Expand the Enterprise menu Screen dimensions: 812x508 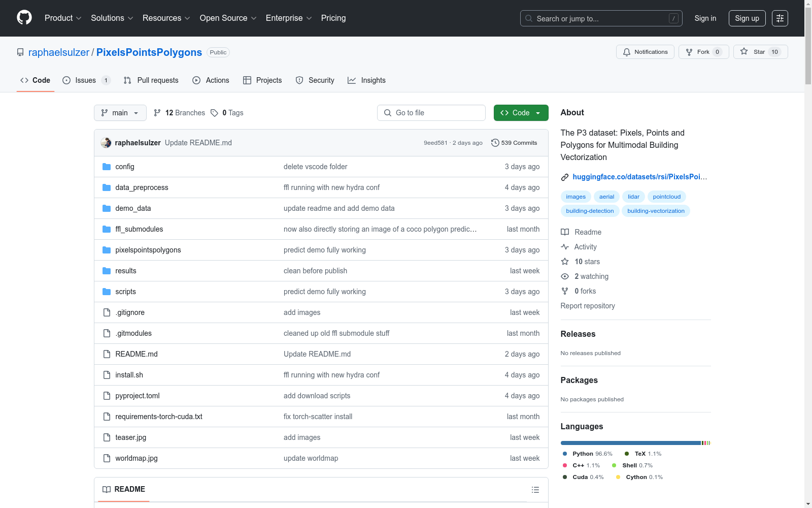click(x=289, y=18)
